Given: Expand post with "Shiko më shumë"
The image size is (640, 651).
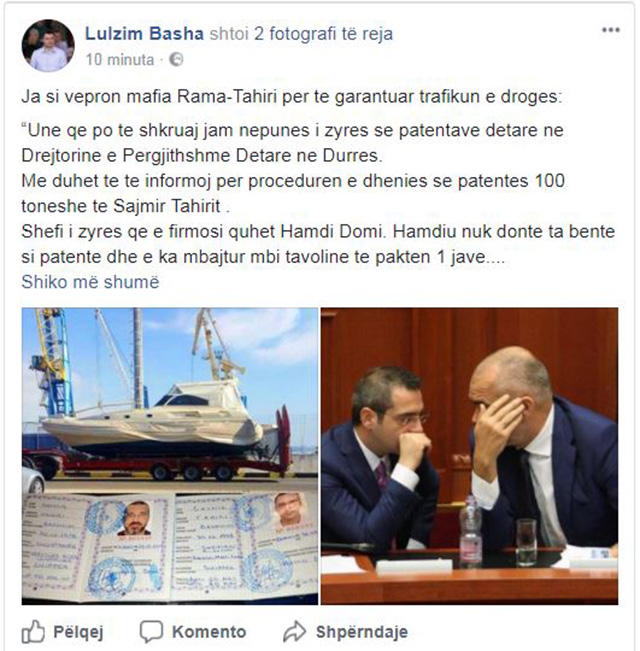Looking at the screenshot, I should [x=90, y=282].
